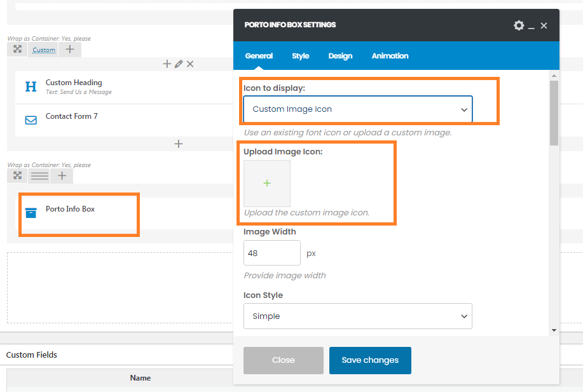This screenshot has width=583, height=392.
Task: Click the grey Close button
Action: (x=284, y=360)
